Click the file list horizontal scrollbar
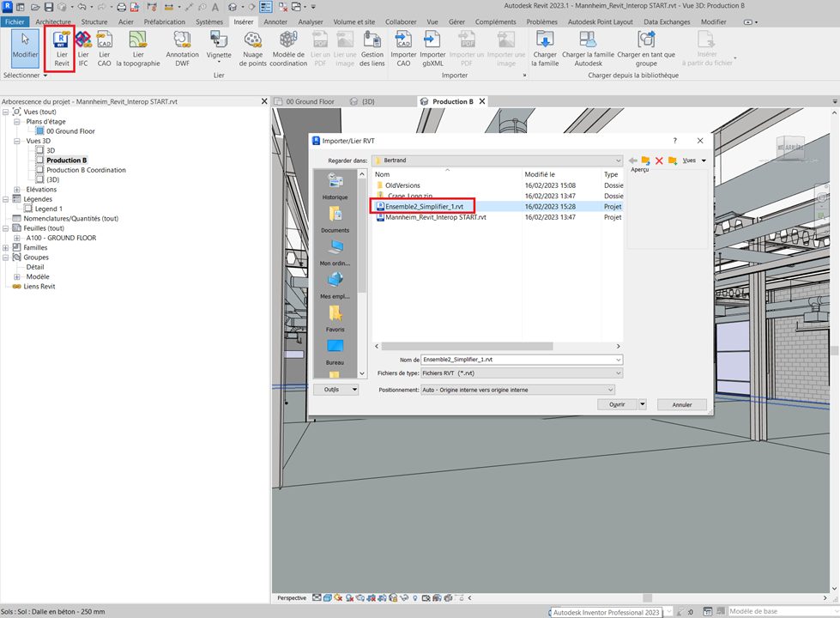This screenshot has height=618, width=840. pyautogui.click(x=466, y=346)
